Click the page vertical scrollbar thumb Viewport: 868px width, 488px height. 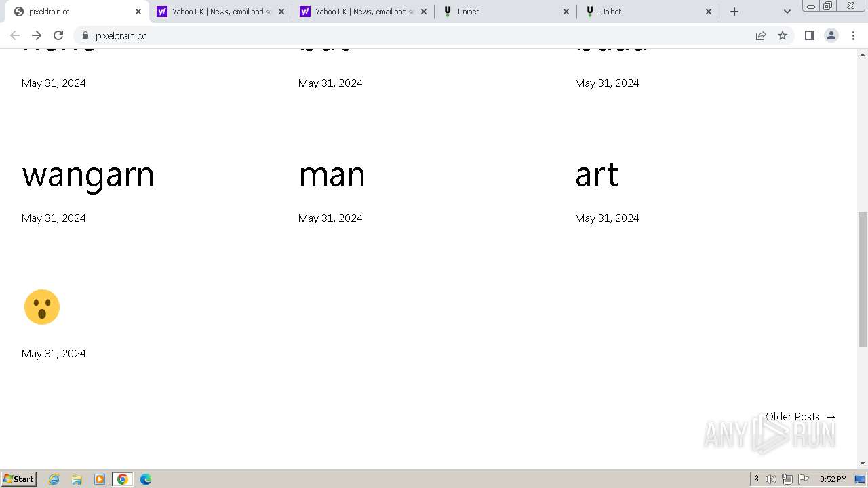click(863, 279)
